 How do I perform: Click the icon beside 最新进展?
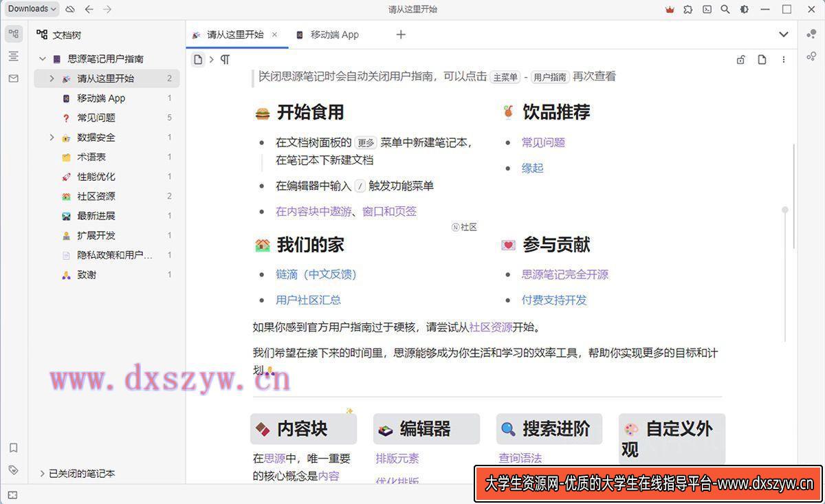tap(66, 216)
